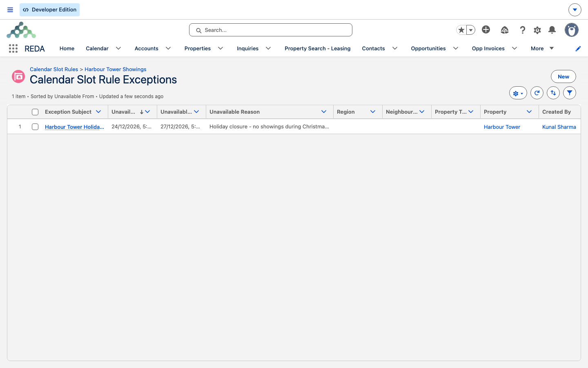Open the More navigation menu
The image size is (588, 368).
[542, 48]
